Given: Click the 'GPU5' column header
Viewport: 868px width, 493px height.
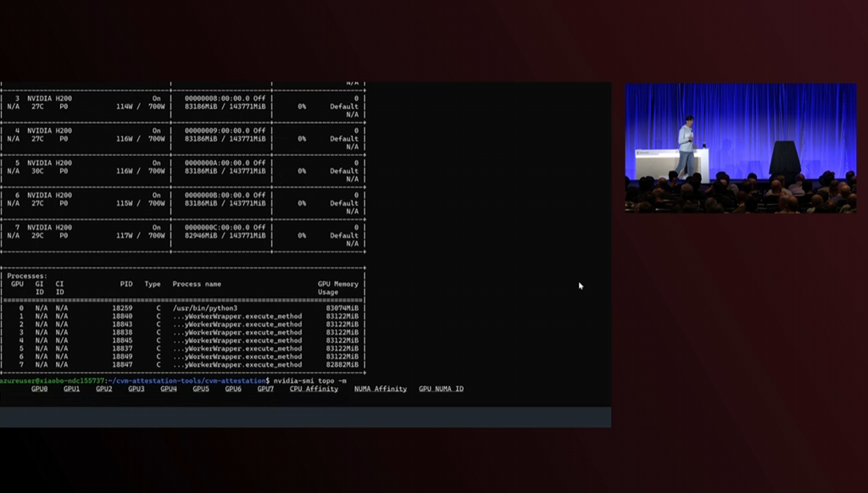Looking at the screenshot, I should [200, 389].
